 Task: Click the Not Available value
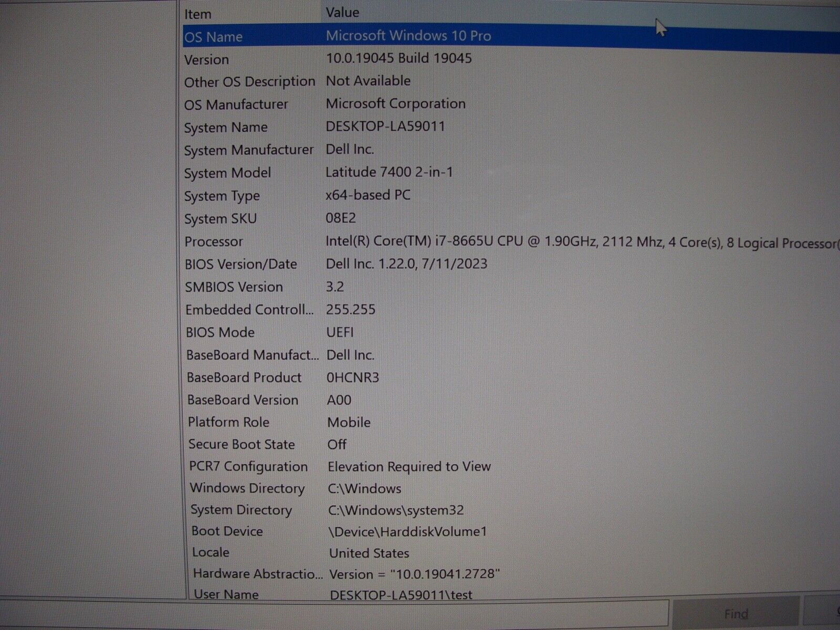(x=369, y=81)
